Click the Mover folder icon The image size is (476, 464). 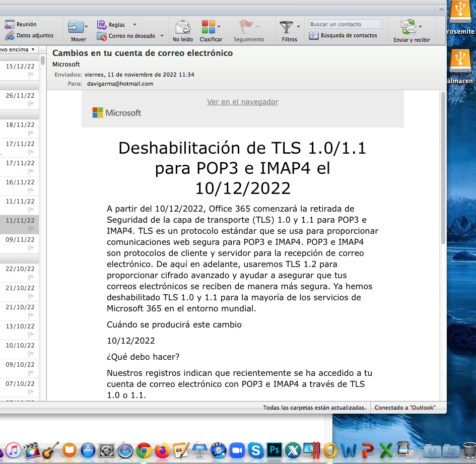[x=76, y=27]
